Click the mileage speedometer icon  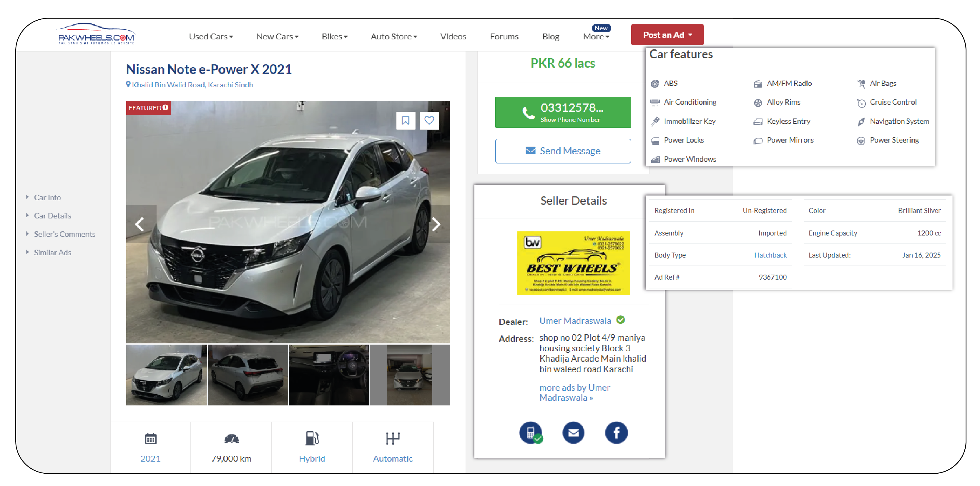click(x=231, y=439)
